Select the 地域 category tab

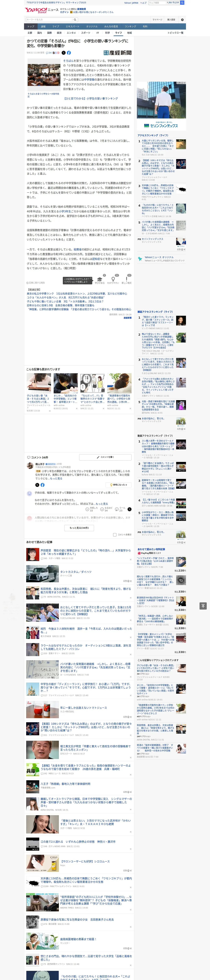pos(129,33)
